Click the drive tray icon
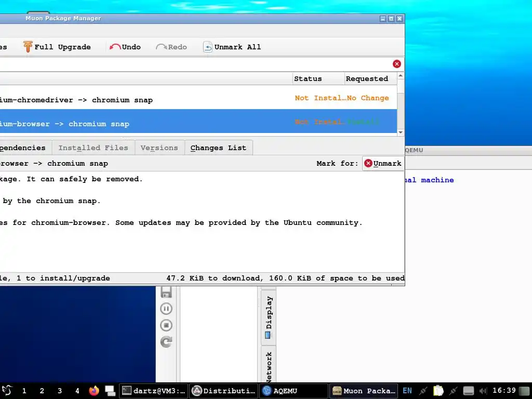Image resolution: width=532 pixels, height=399 pixels. point(469,391)
